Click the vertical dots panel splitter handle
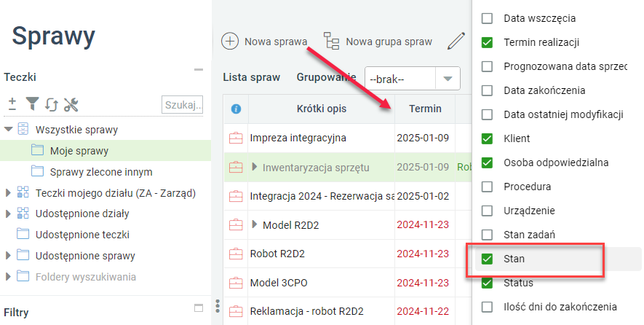644x325 pixels. coord(218,306)
